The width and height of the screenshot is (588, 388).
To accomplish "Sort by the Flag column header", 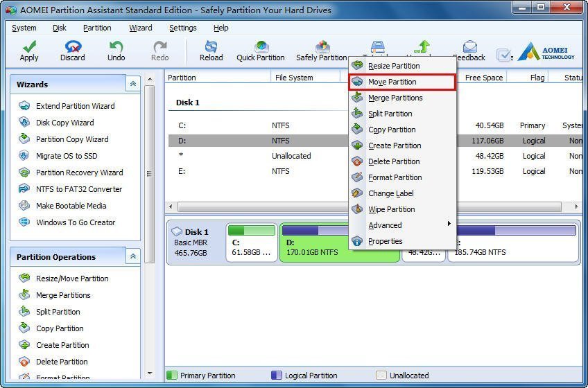I will coord(528,78).
